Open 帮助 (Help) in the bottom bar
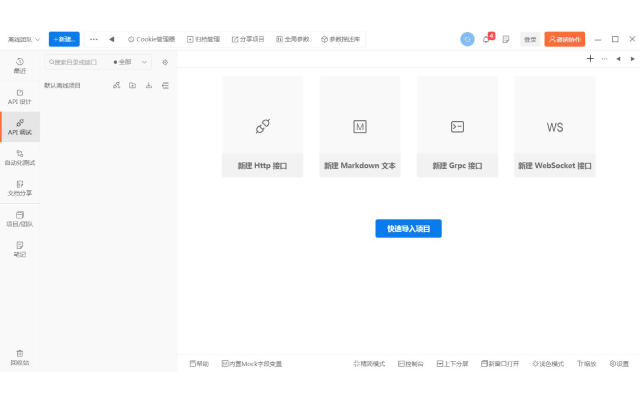 (x=199, y=364)
